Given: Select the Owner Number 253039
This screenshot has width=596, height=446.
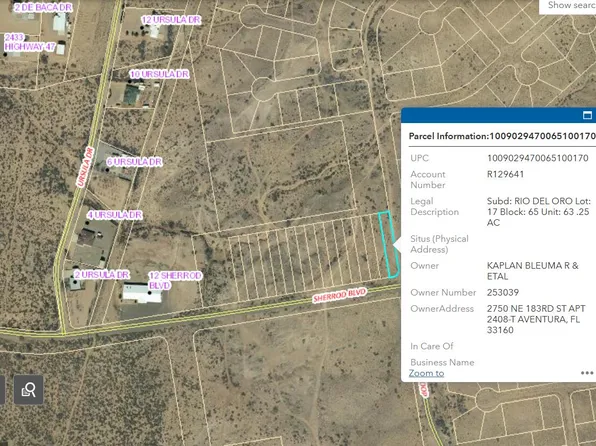Looking at the screenshot, I should tap(502, 292).
